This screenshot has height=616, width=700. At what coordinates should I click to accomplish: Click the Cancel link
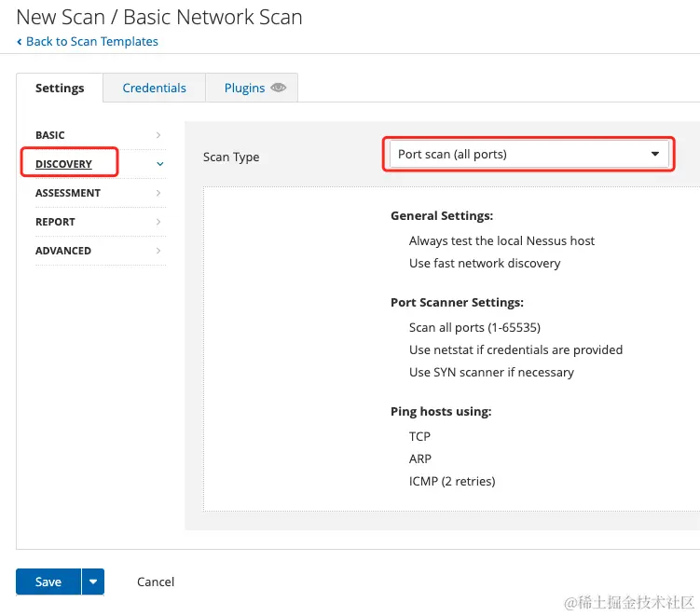point(156,582)
